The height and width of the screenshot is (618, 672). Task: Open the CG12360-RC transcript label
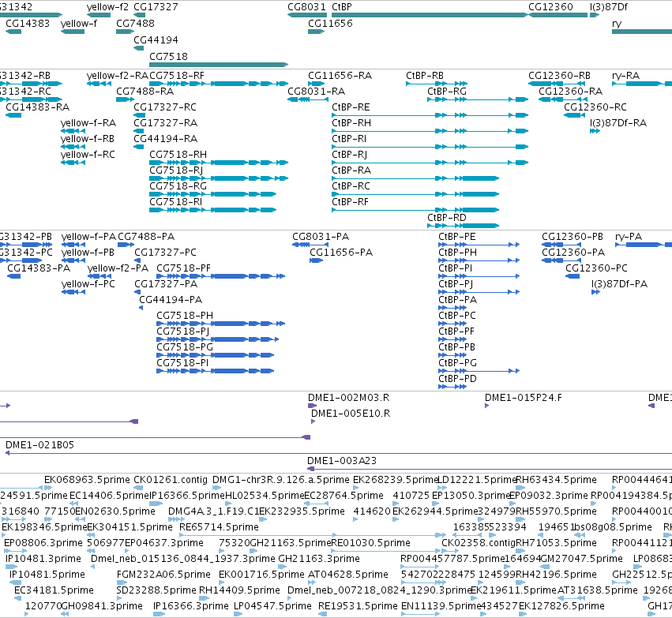pyautogui.click(x=595, y=107)
